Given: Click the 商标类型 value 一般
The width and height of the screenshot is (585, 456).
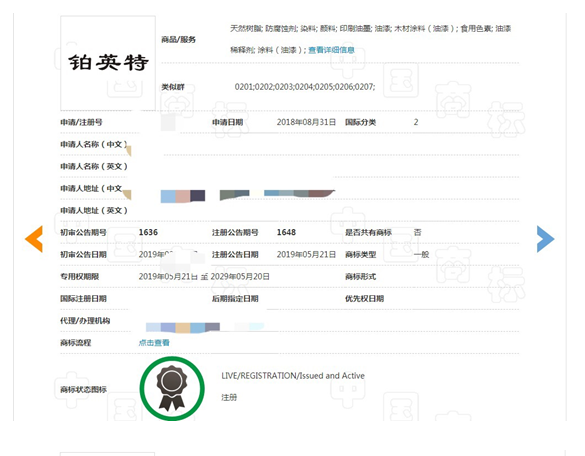Looking at the screenshot, I should tap(422, 254).
